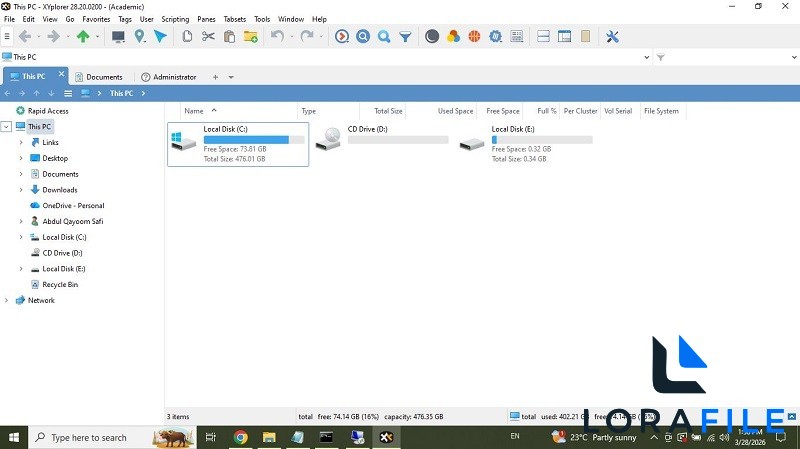The width and height of the screenshot is (800, 449).
Task: Click the blue gear badge toolbar icon
Action: (495, 36)
